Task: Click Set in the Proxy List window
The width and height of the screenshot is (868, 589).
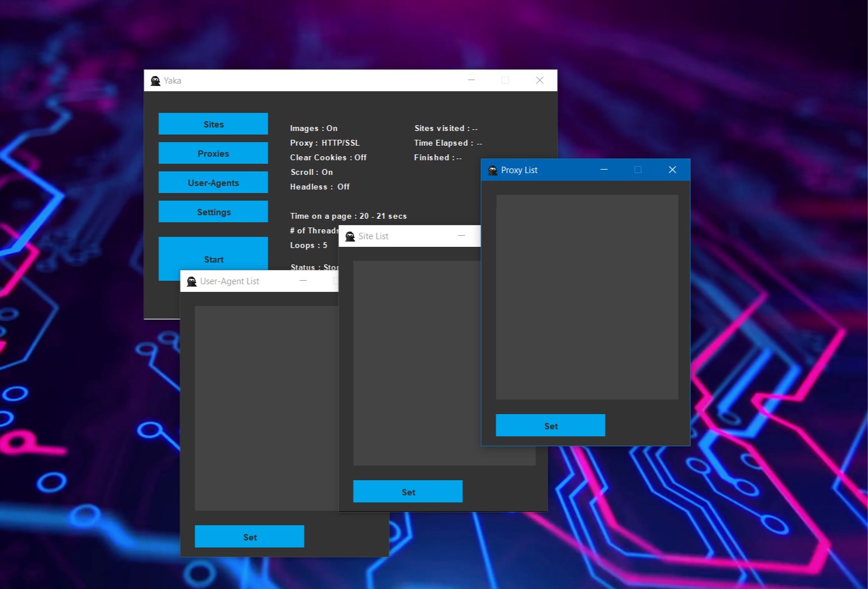Action: (x=550, y=426)
